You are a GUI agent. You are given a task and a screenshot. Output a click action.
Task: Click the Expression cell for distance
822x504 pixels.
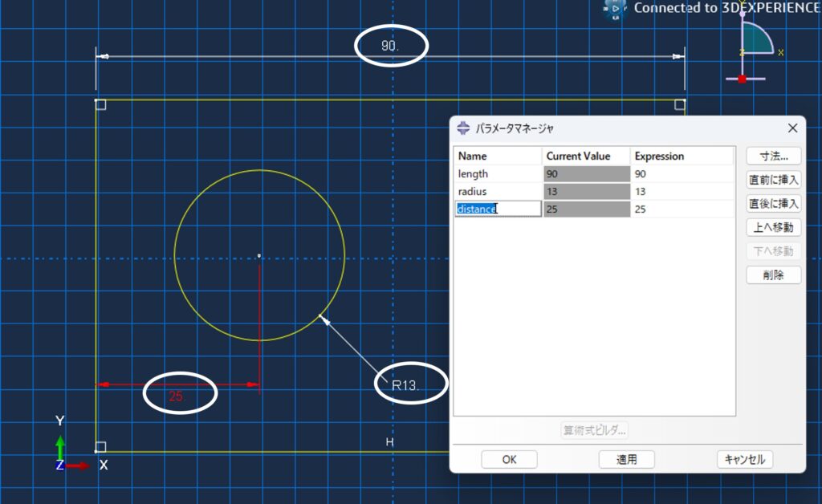point(682,209)
